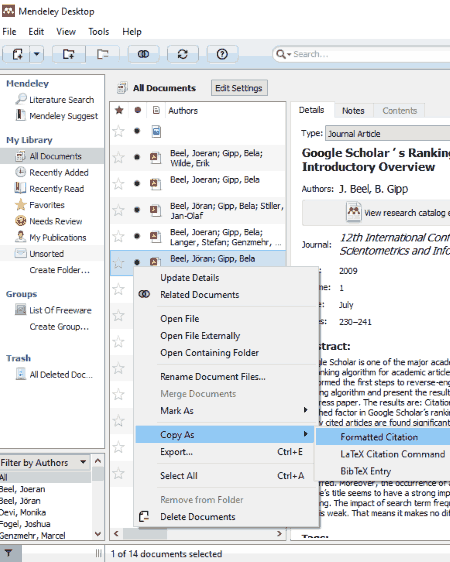Click the document list horizontal scrollbar right arrow
This screenshot has width=450, height=562.
(x=279, y=533)
